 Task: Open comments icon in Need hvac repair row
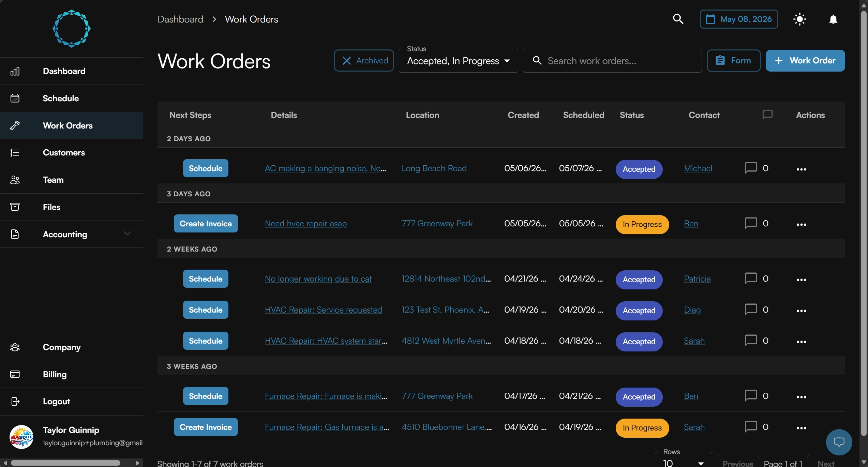point(751,223)
